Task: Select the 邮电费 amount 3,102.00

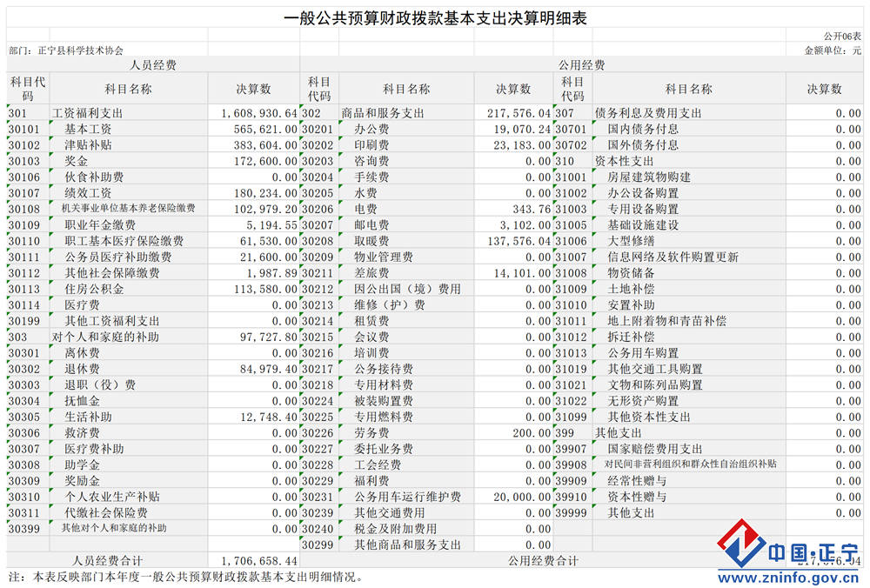Action: pyautogui.click(x=525, y=225)
